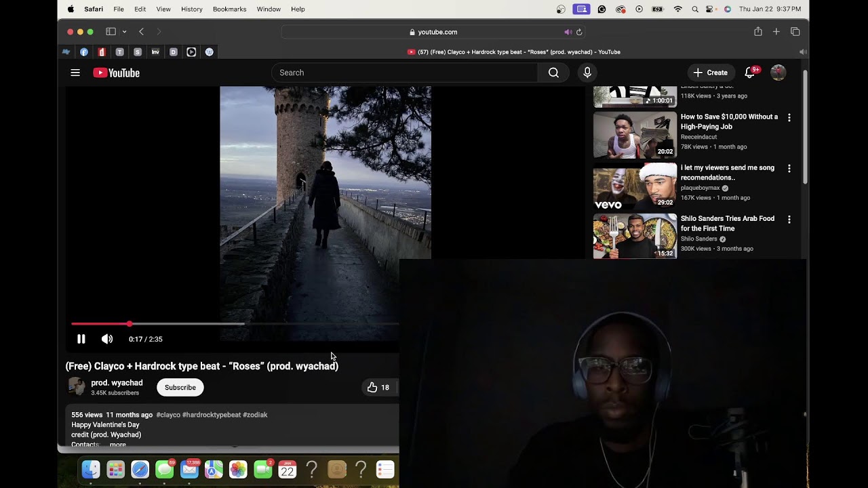This screenshot has width=868, height=488.
Task: Open options for 'How to Save $10,000' video
Action: (789, 117)
